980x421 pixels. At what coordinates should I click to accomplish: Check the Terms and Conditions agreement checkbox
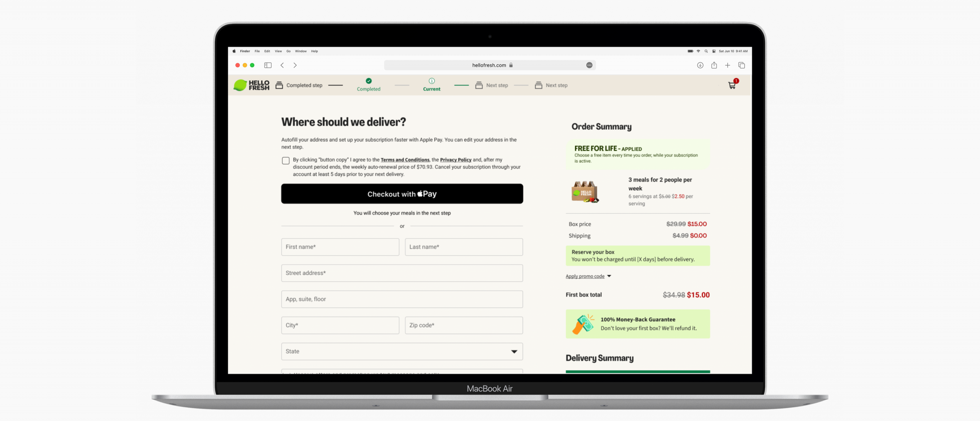(x=286, y=161)
